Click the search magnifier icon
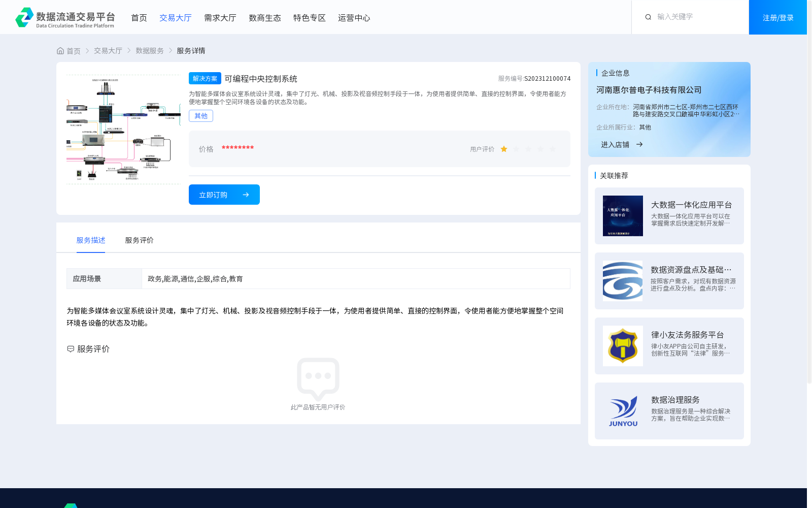The width and height of the screenshot is (812, 508). (x=648, y=17)
